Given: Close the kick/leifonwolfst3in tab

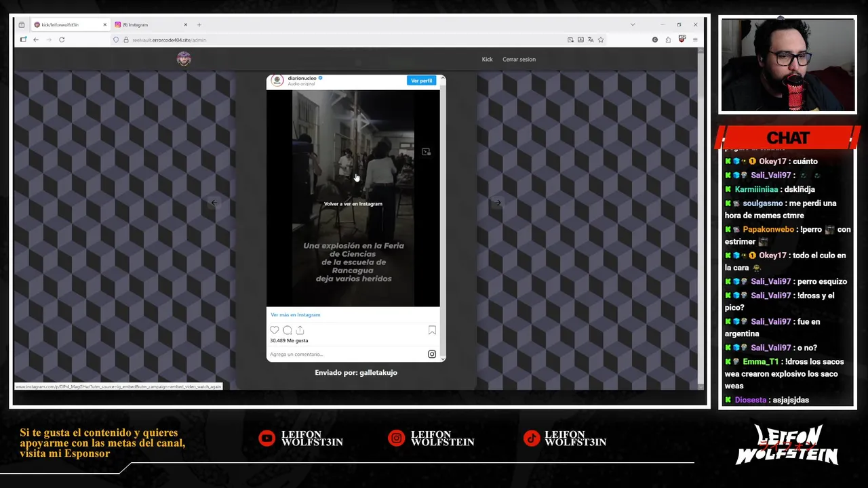Looking at the screenshot, I should pos(104,25).
